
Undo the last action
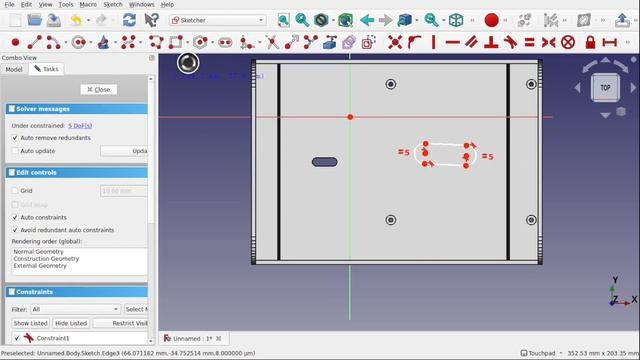76,20
